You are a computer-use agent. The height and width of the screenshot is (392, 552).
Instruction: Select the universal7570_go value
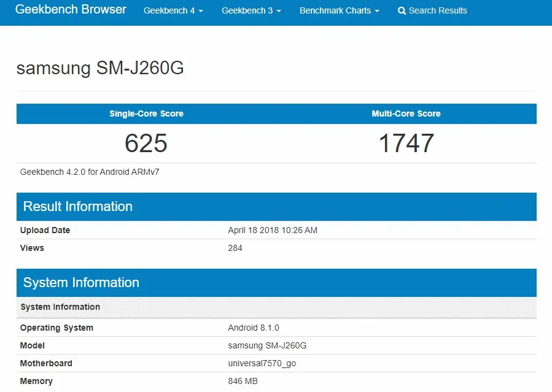[262, 364]
